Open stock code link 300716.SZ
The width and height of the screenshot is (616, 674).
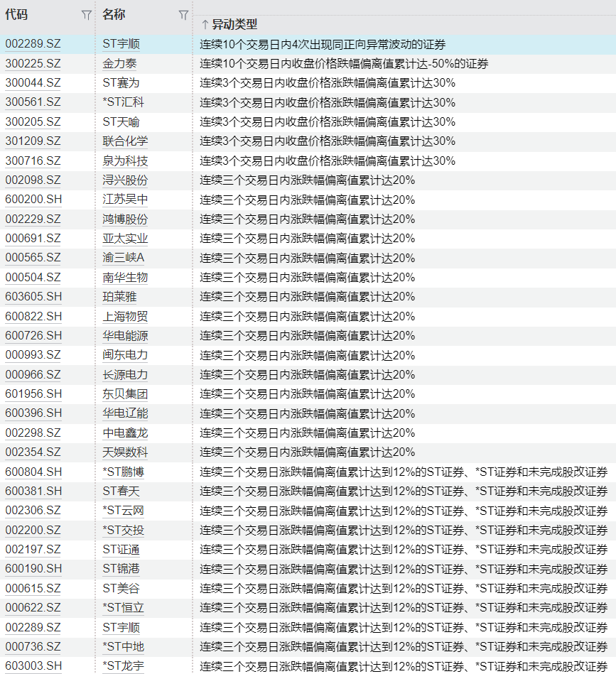[x=33, y=161]
